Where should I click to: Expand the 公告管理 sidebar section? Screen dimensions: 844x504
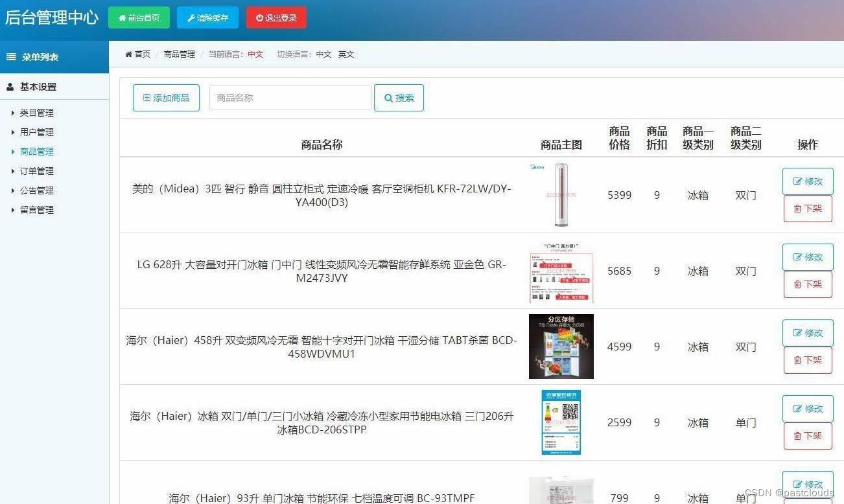36,190
